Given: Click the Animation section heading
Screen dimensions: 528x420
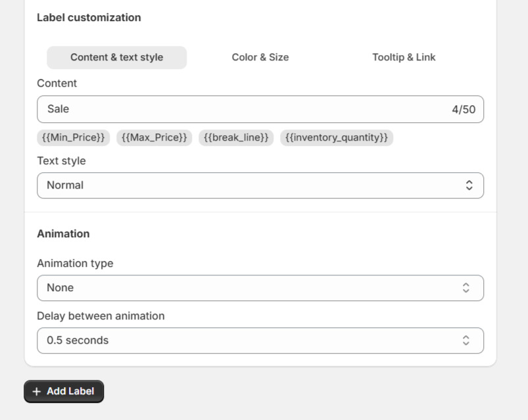Looking at the screenshot, I should [x=63, y=233].
